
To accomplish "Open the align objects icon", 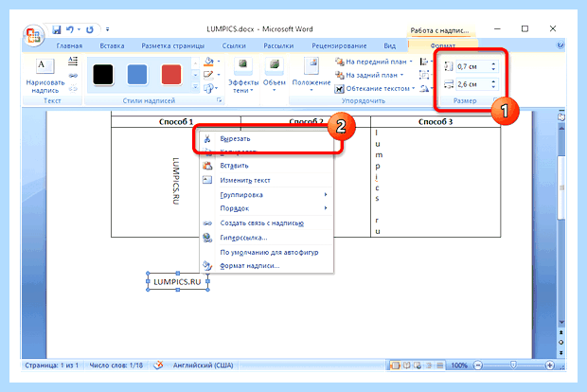I will click(x=425, y=62).
